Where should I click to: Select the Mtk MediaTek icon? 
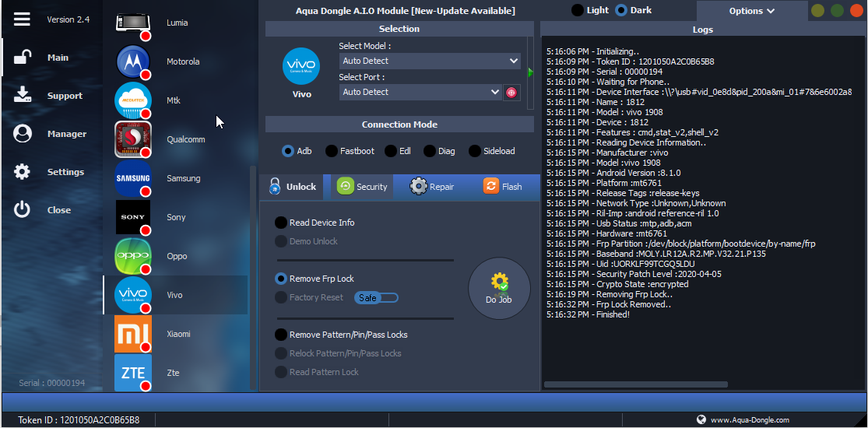(x=132, y=100)
